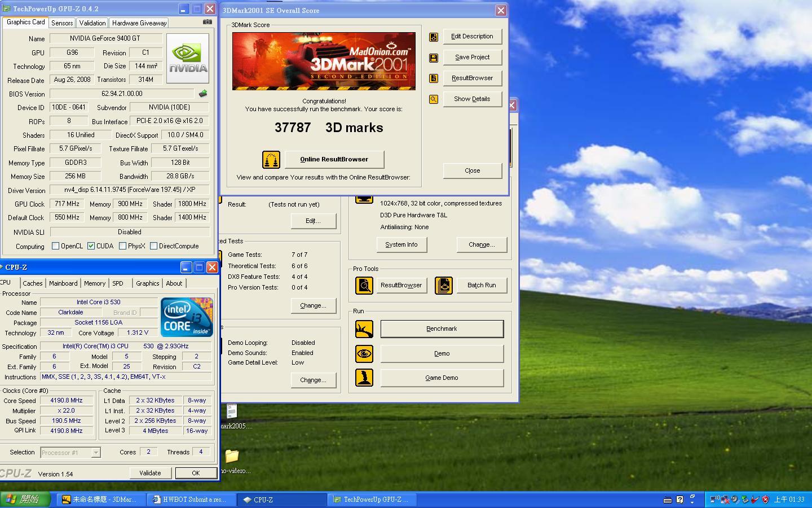Click Close in the 3DMark score dialog

click(x=473, y=171)
